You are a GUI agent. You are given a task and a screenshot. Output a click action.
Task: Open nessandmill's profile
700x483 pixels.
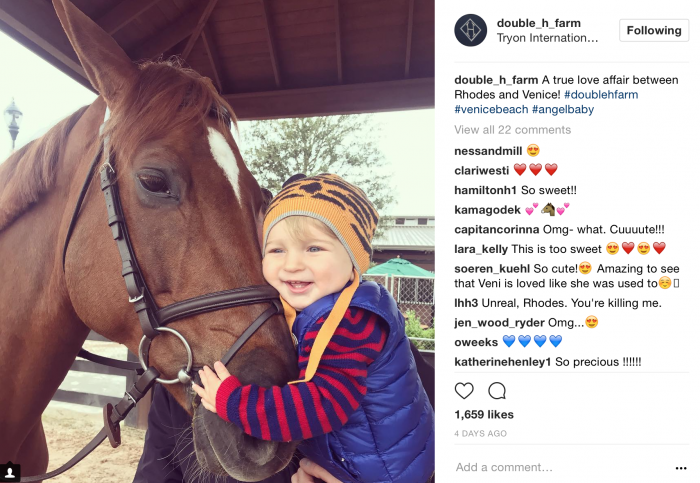[x=488, y=151]
